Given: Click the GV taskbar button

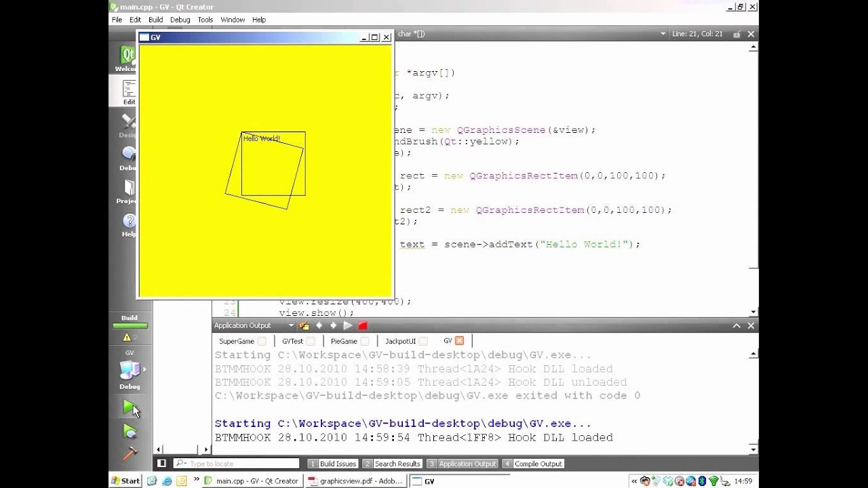Looking at the screenshot, I should [458, 481].
